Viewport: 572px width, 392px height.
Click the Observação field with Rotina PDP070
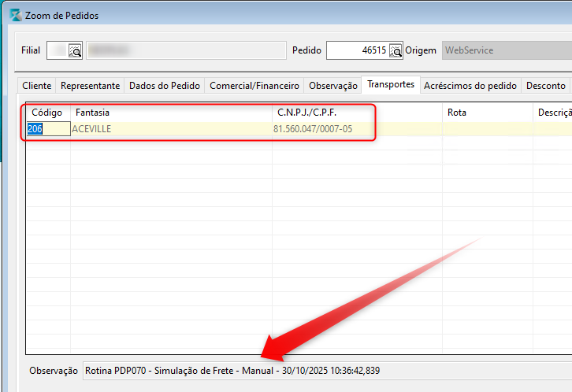[327, 371]
